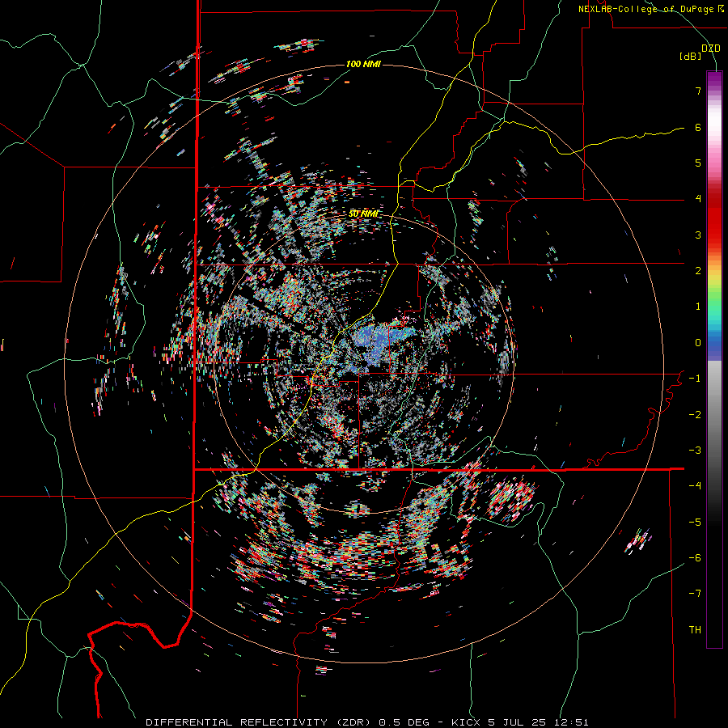This screenshot has height=728, width=728.
Task: Click the TH threshold label on scale
Action: [695, 630]
